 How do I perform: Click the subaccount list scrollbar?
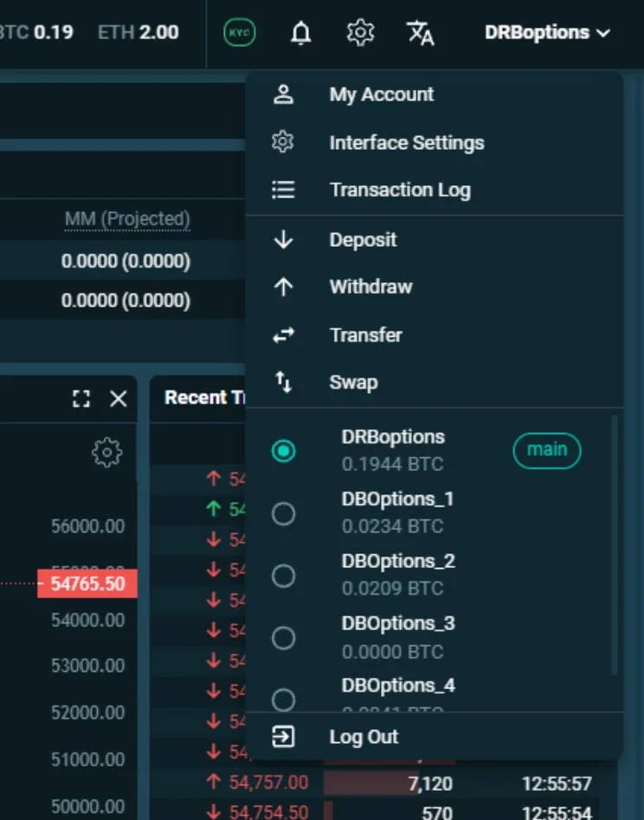click(615, 544)
